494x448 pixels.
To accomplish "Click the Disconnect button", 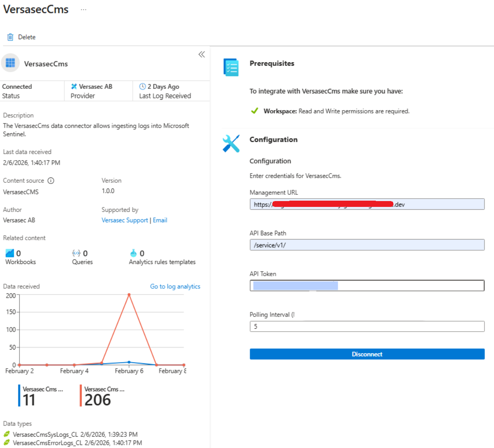I will tap(367, 354).
